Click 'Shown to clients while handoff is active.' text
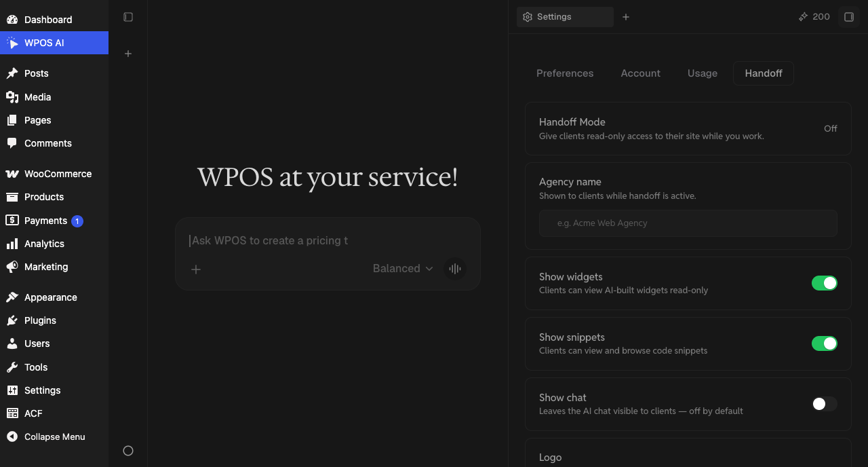The image size is (868, 467). (x=618, y=196)
